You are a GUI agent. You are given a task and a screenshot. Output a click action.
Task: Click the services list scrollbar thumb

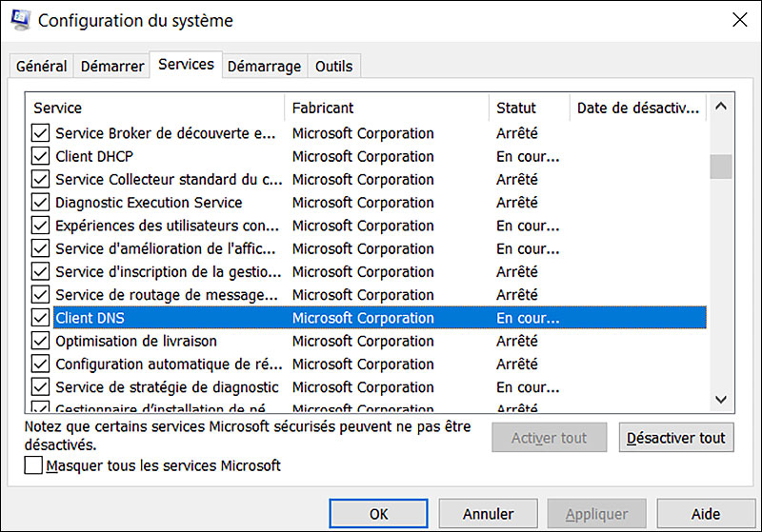pyautogui.click(x=721, y=167)
